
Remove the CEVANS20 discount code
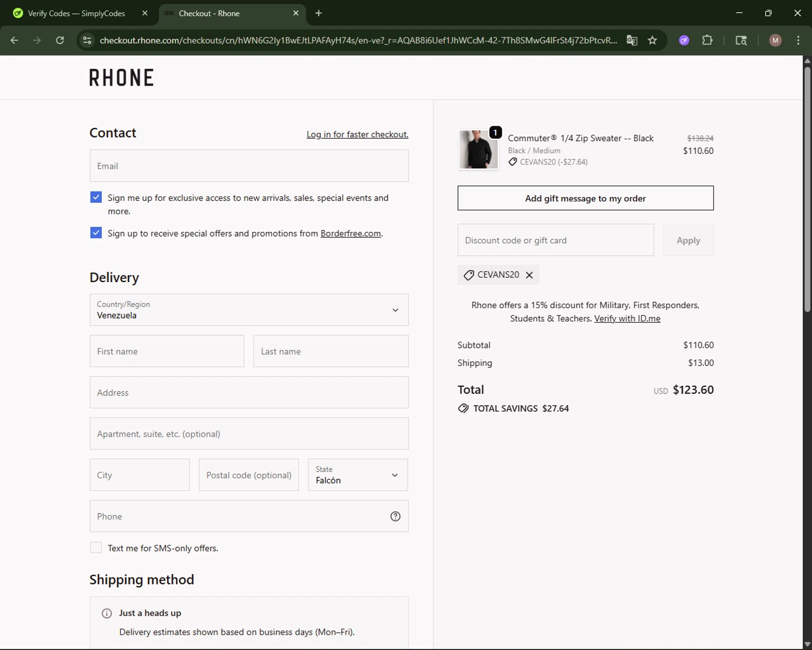529,275
